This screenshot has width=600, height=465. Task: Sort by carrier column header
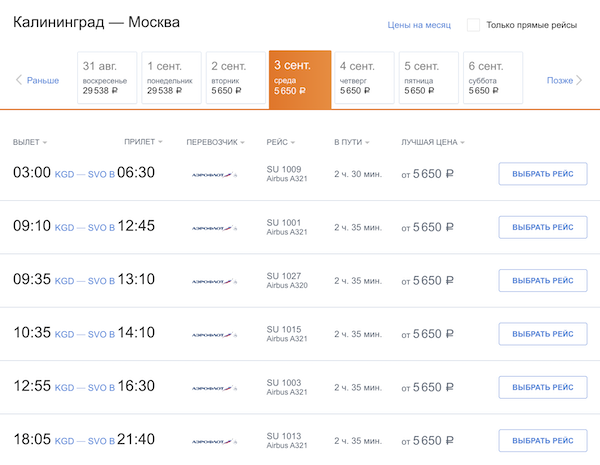pos(212,142)
